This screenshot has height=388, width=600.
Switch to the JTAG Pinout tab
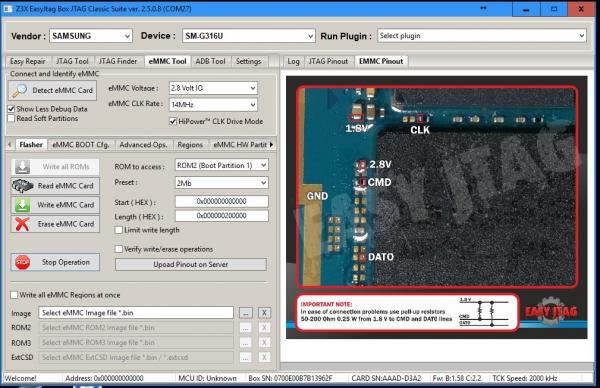click(x=328, y=61)
